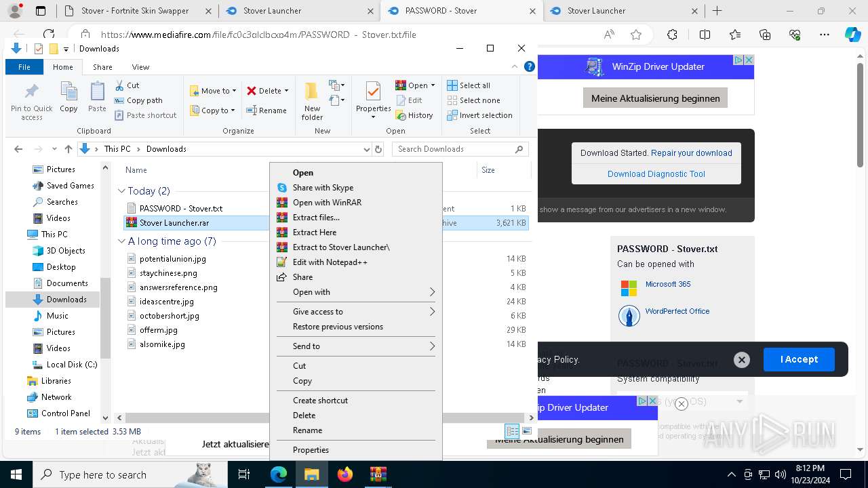
Task: Open Firefox from the taskbar
Action: [345, 474]
